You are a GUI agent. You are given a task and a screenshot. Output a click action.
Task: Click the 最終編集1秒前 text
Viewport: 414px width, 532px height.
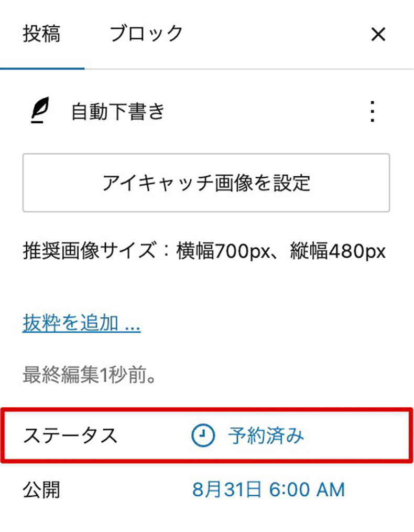(90, 375)
